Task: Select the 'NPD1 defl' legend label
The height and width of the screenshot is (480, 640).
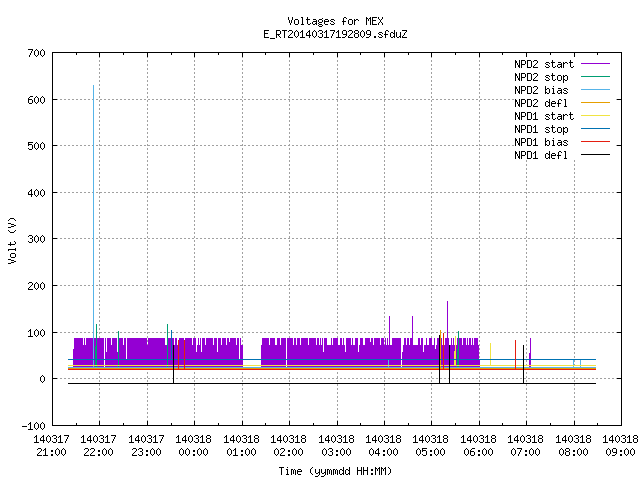Action: (541, 156)
